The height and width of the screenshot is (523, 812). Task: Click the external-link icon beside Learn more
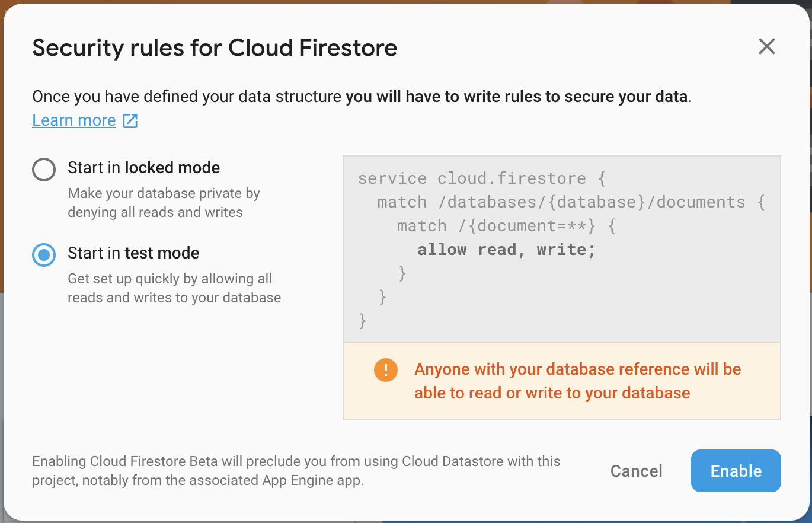tap(130, 121)
